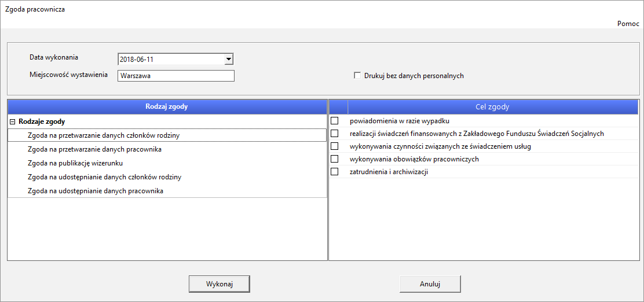Screen dimensions: 644x302
Task: Select Zgoda na udostępnianie danych pracownika
Action: (95, 191)
